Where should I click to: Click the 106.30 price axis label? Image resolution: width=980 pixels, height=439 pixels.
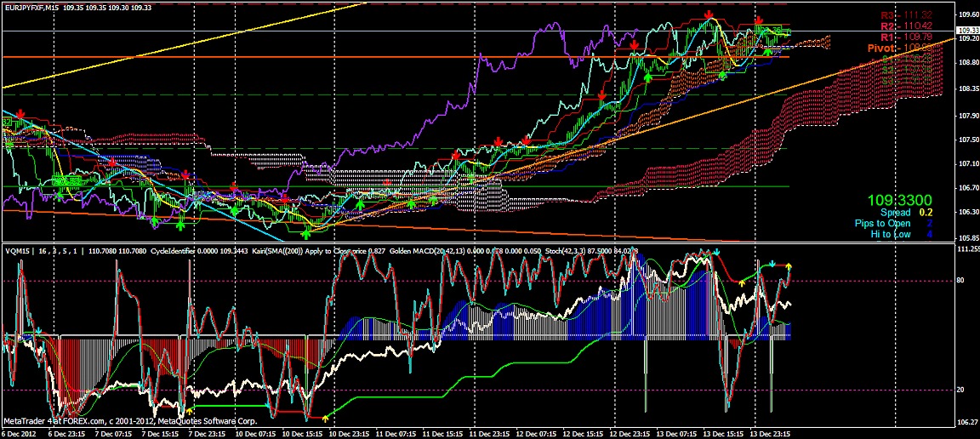coord(968,211)
